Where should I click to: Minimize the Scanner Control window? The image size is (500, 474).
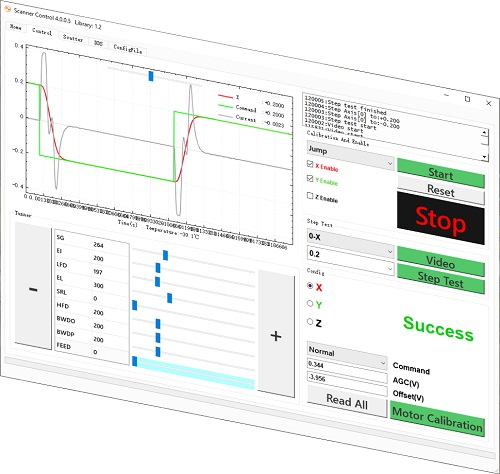click(x=447, y=95)
